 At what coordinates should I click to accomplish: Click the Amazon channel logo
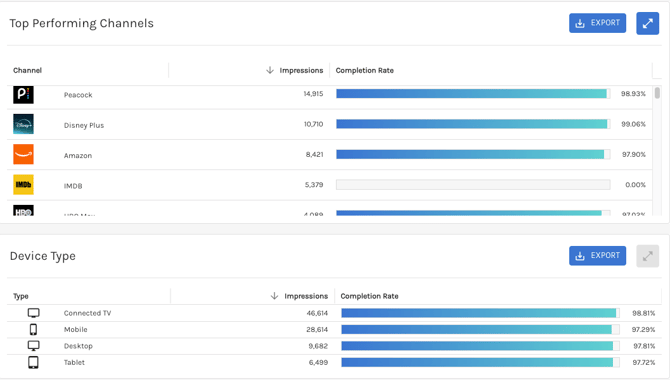(24, 154)
